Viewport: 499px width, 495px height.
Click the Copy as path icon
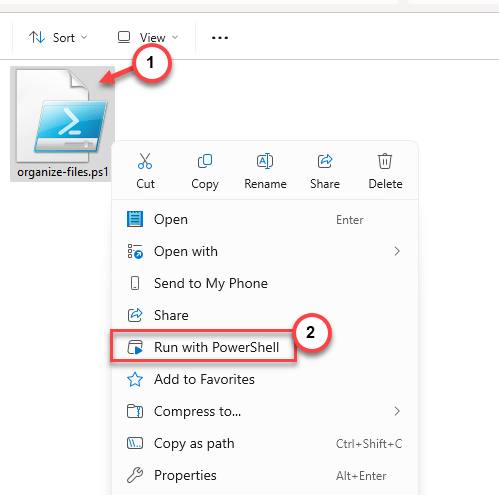click(x=135, y=443)
